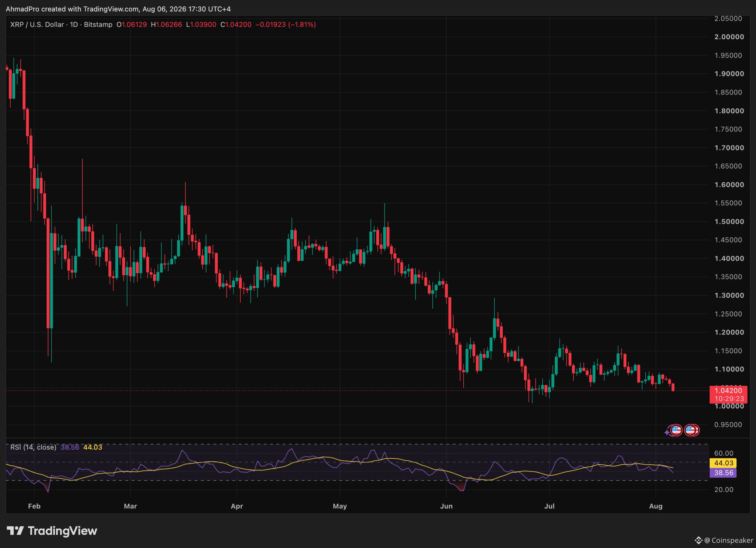Click the bar countdown "10:29:23"
This screenshot has width=756, height=548.
[x=729, y=399]
